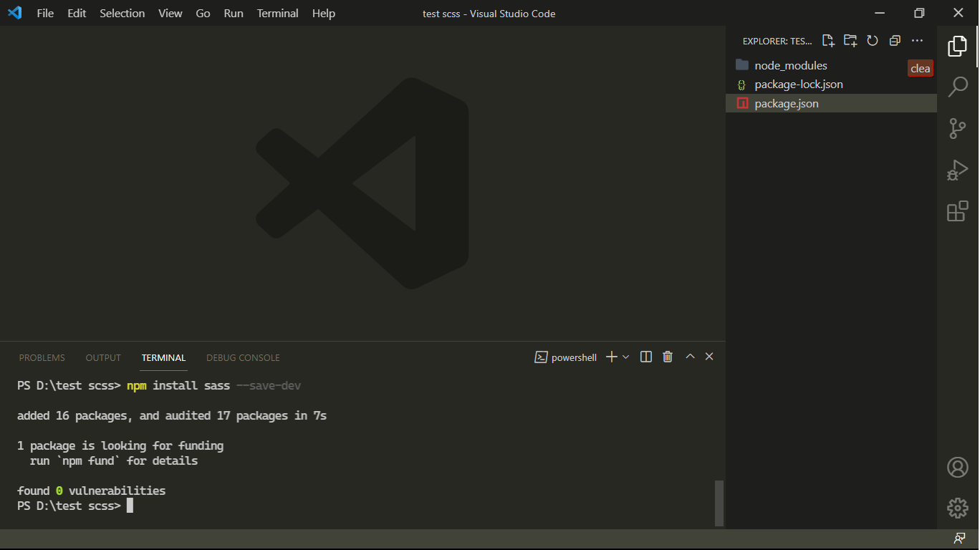Image resolution: width=980 pixels, height=550 pixels.
Task: Click the 'test scss - Visual Studio Code' title
Action: [489, 14]
